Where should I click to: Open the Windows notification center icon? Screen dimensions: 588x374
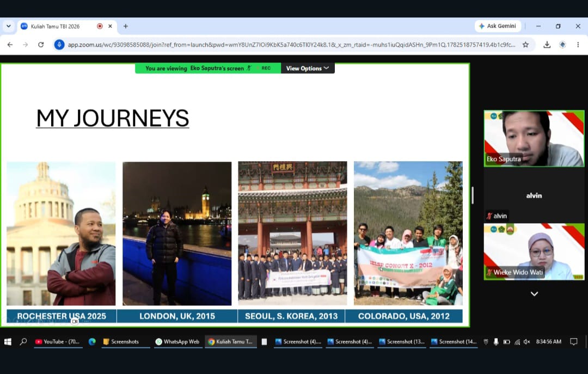(573, 342)
